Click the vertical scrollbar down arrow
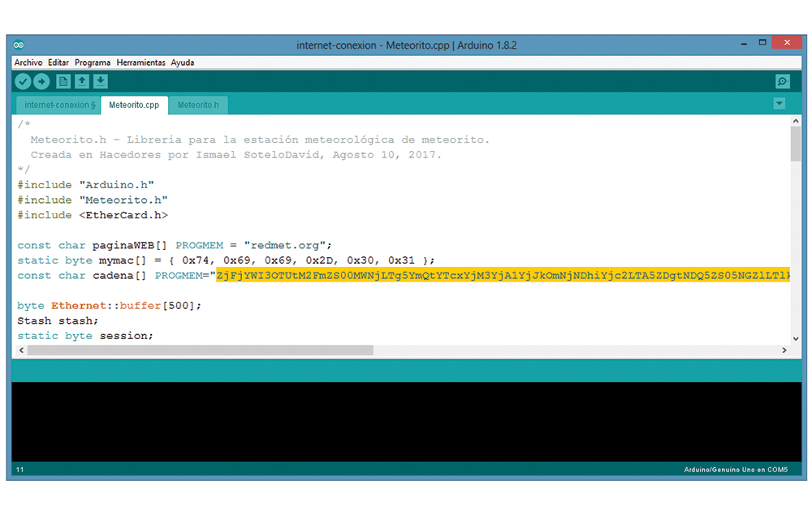This screenshot has width=812, height=516. point(795,338)
